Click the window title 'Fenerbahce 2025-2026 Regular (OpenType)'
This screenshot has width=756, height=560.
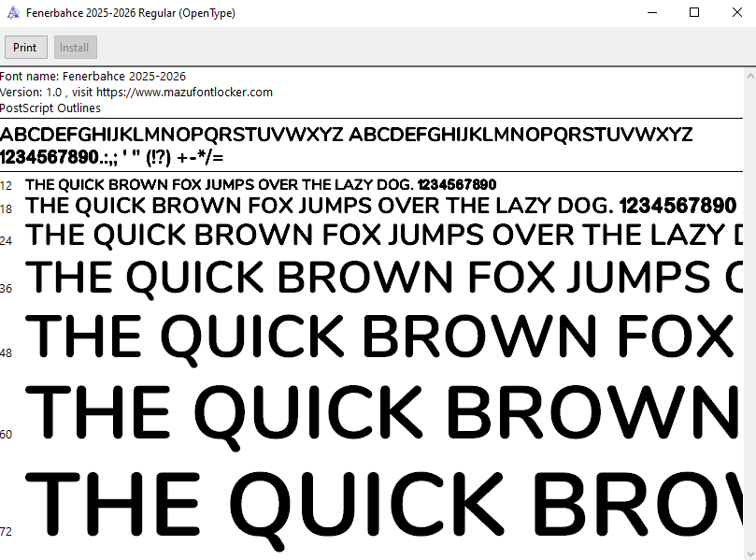(129, 13)
